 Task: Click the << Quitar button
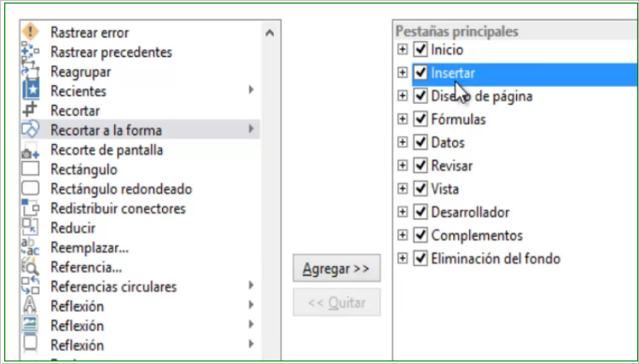click(337, 303)
